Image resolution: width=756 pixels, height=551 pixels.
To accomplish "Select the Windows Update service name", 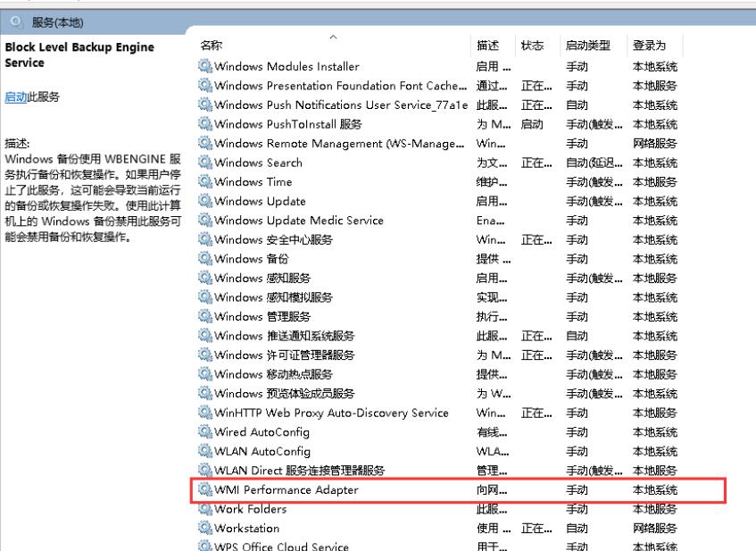I will 260,201.
